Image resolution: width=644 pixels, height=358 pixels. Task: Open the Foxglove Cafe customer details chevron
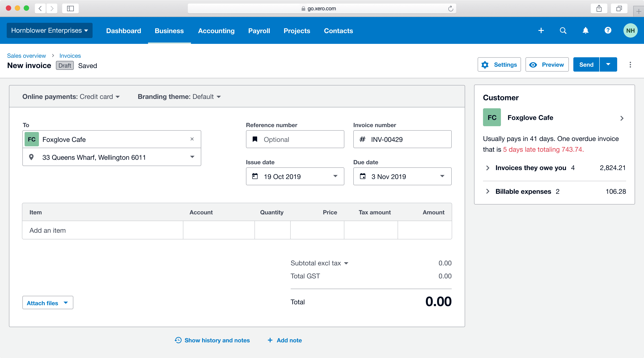pyautogui.click(x=622, y=118)
